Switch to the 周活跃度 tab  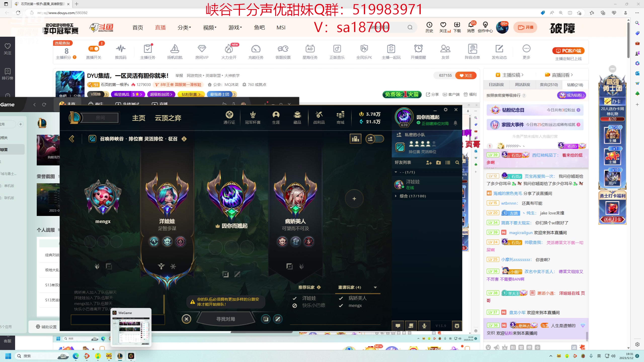pos(522,85)
